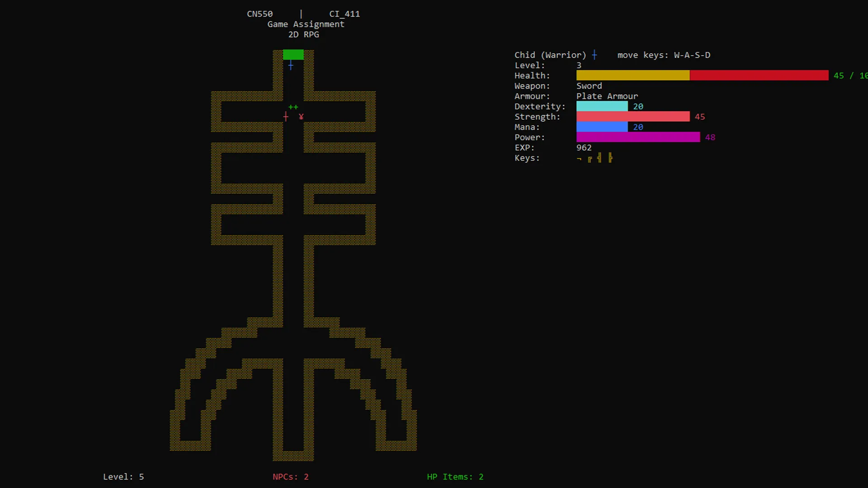The image size is (868, 488).
Task: Click the 'Sword' weapon value
Action: (589, 86)
